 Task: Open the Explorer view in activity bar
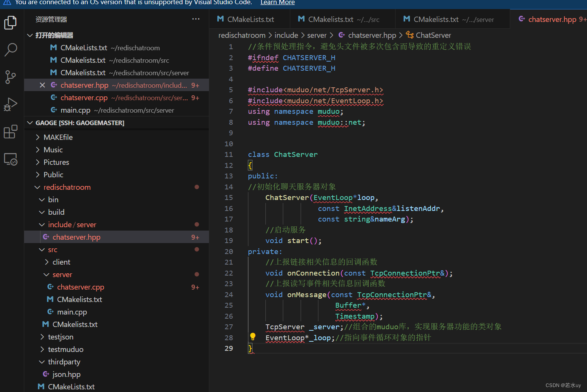coord(11,23)
